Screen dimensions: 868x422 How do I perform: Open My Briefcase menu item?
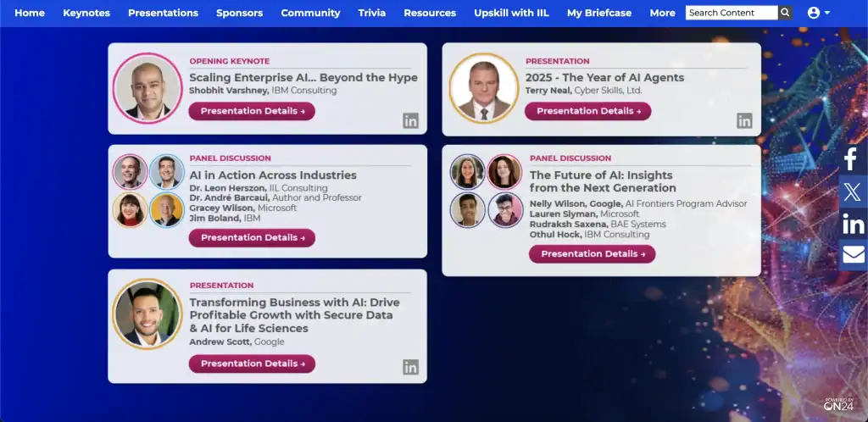(599, 13)
